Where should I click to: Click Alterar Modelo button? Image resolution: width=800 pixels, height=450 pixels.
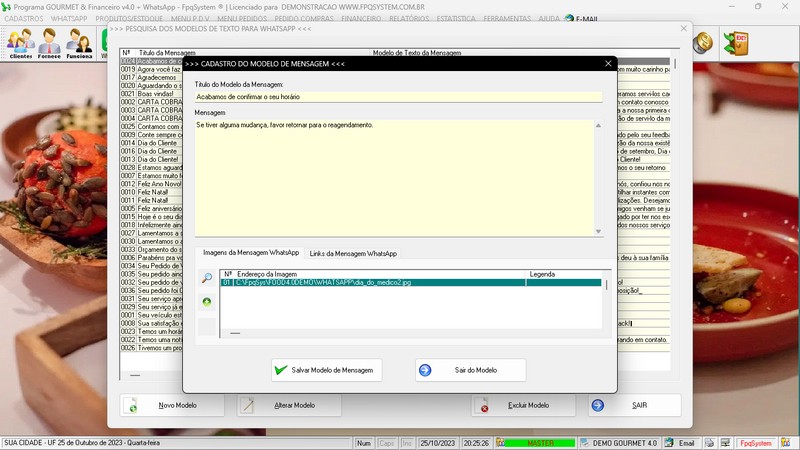click(288, 405)
